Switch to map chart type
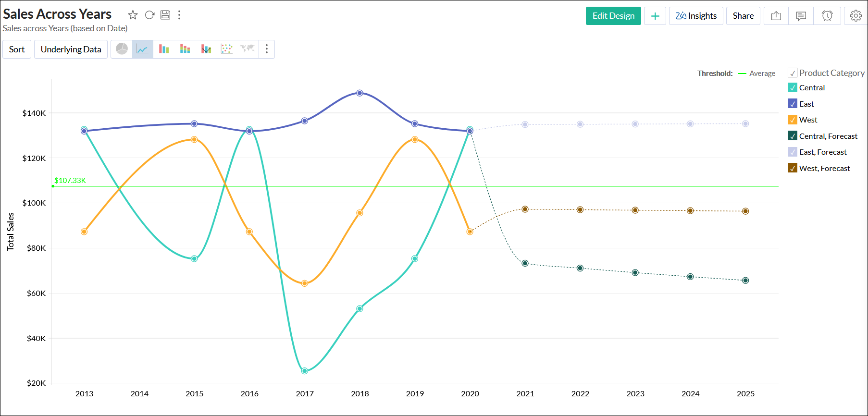868x416 pixels. click(248, 49)
